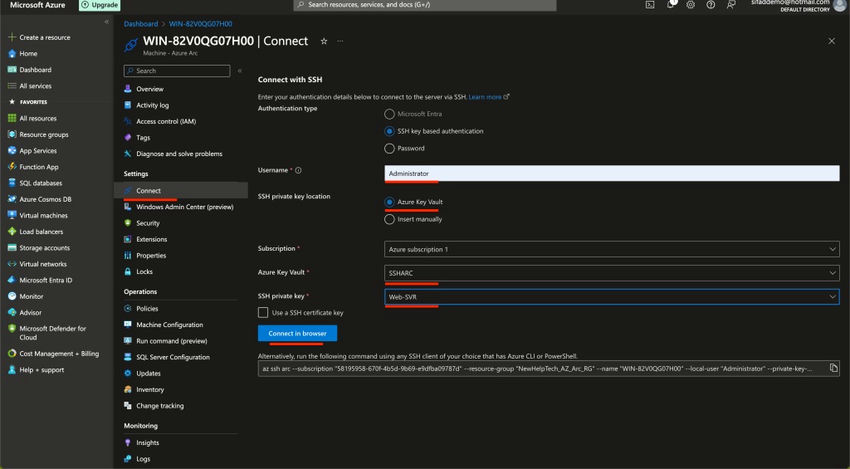Collapse the resource menu chevron

pos(240,70)
